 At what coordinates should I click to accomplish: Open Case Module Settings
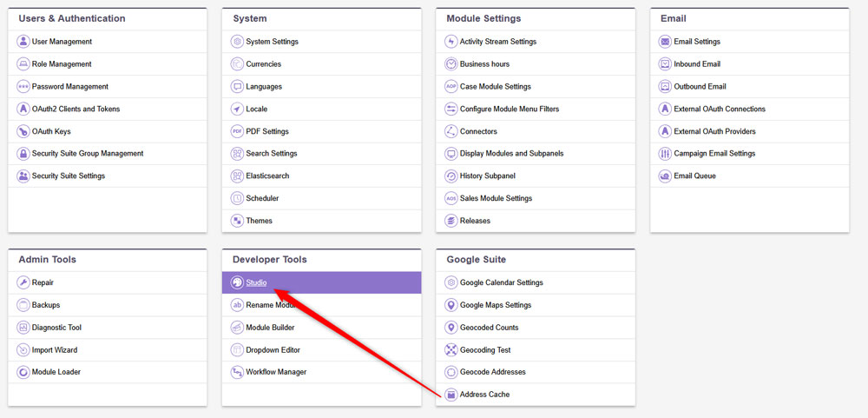tap(496, 87)
